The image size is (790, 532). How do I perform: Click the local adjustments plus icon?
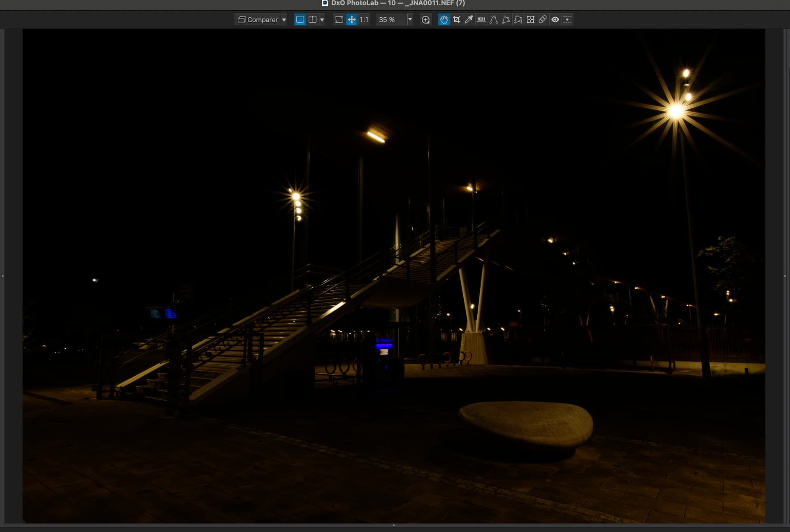coord(425,19)
